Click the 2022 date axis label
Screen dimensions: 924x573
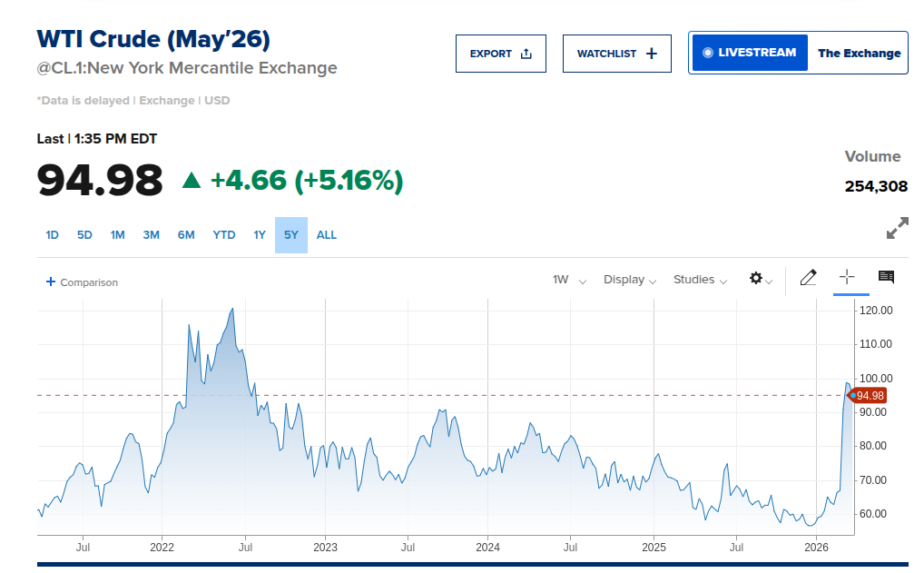point(162,547)
